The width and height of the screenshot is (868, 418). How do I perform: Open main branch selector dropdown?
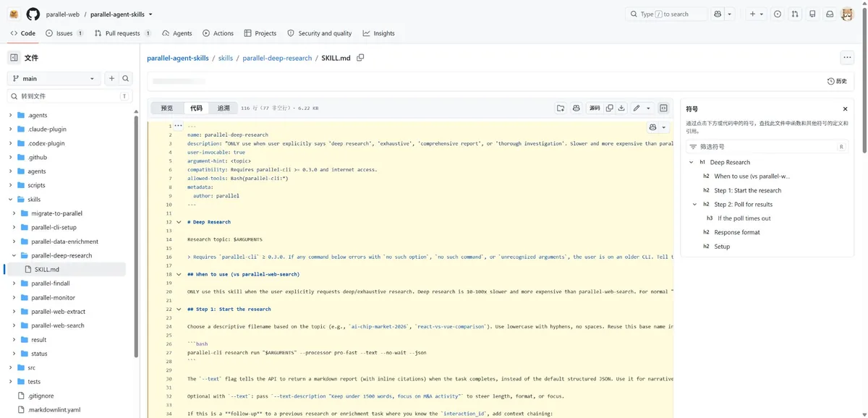pos(54,78)
